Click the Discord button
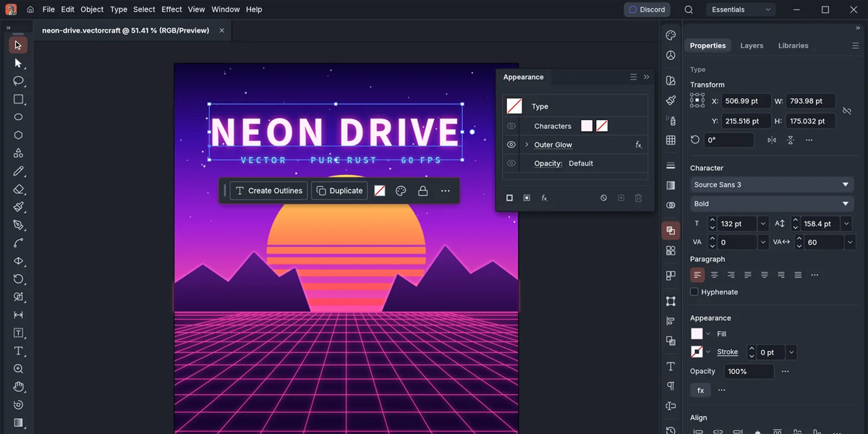Screen dimensions: 868x434 [x=647, y=9]
